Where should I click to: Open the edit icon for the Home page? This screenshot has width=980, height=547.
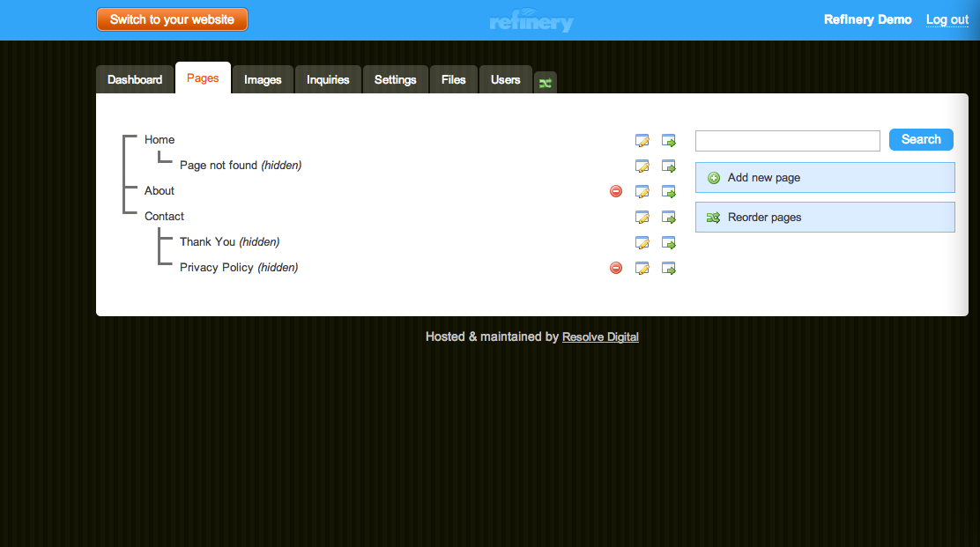click(642, 139)
